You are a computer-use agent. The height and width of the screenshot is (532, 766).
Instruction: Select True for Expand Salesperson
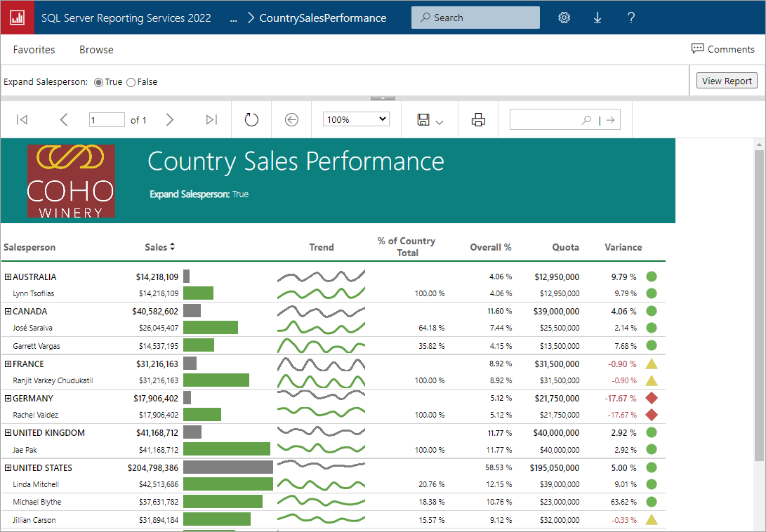coord(98,82)
